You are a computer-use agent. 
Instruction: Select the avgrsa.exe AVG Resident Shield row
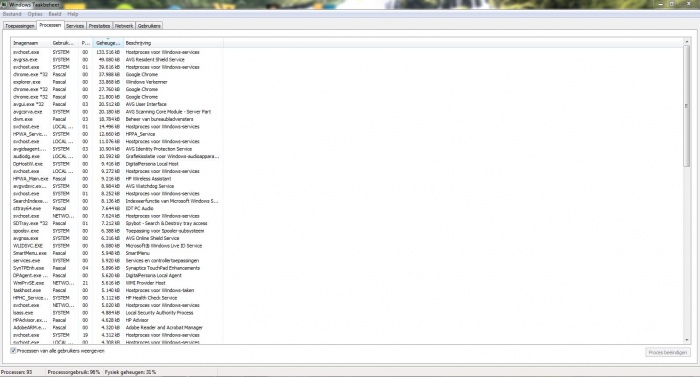(117, 59)
